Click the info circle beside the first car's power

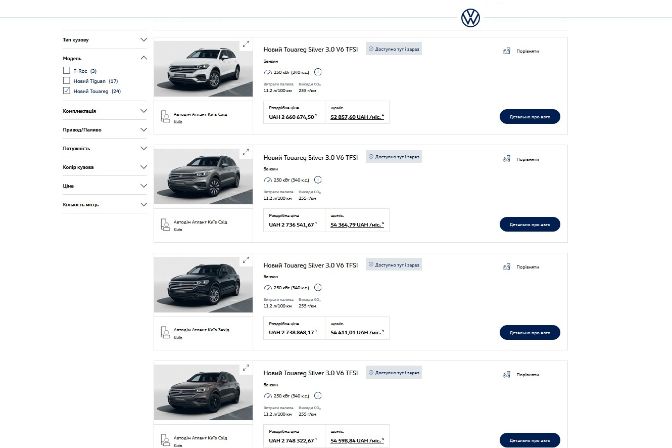pos(319,72)
